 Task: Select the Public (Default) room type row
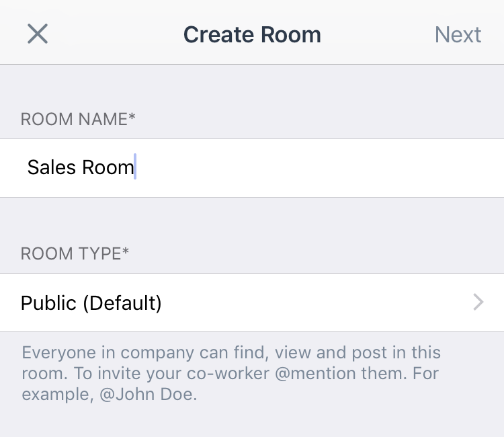click(x=252, y=303)
